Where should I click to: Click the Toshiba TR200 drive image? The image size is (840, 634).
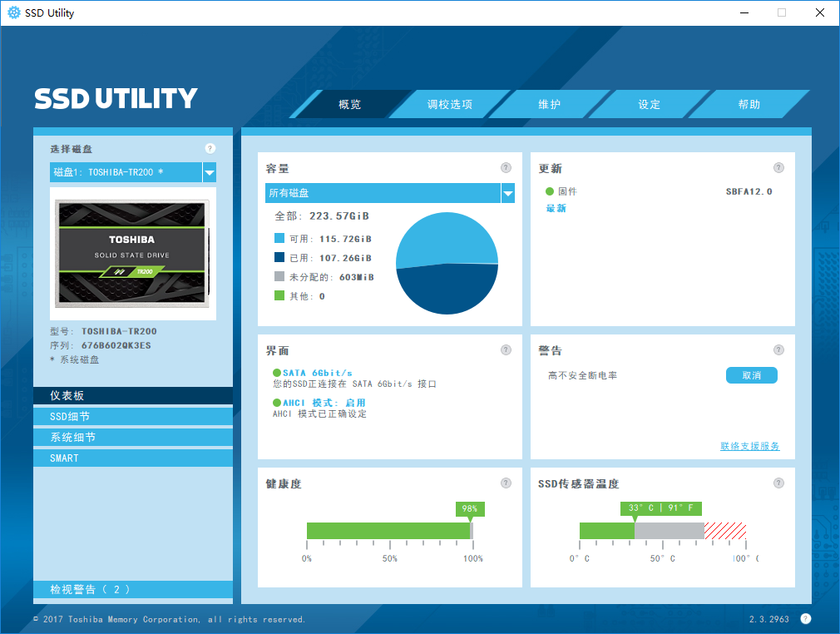133,254
